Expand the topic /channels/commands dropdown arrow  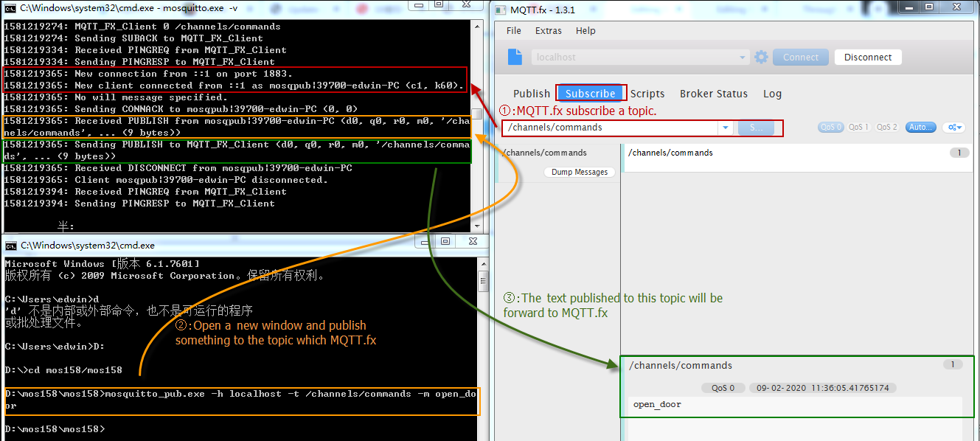pyautogui.click(x=726, y=128)
